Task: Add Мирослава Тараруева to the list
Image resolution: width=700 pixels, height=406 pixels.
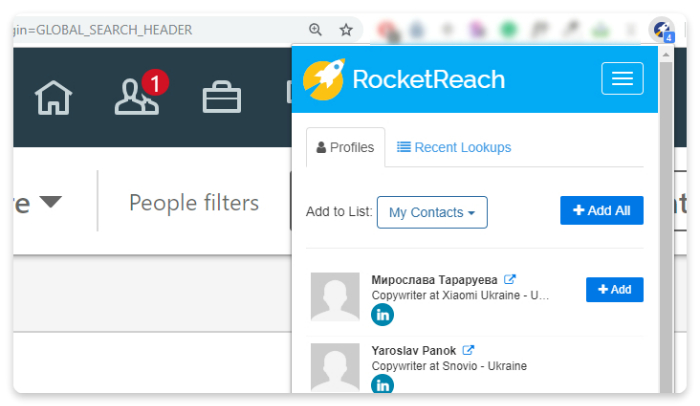Action: click(614, 289)
